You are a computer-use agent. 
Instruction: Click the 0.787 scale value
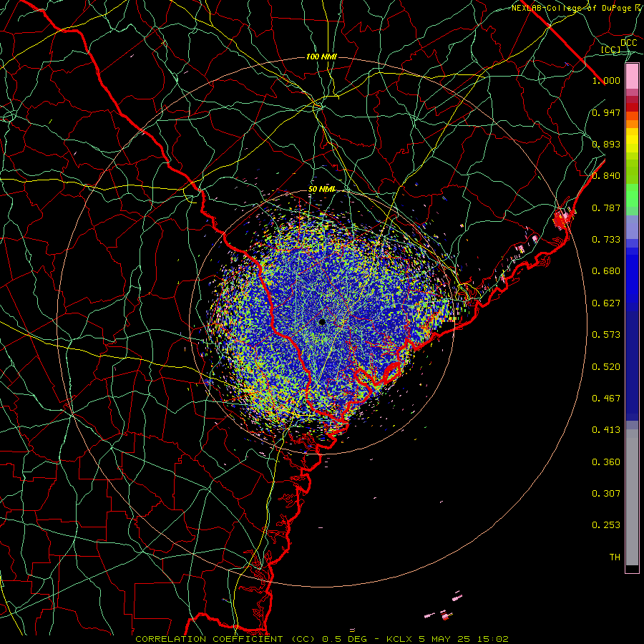pos(606,208)
